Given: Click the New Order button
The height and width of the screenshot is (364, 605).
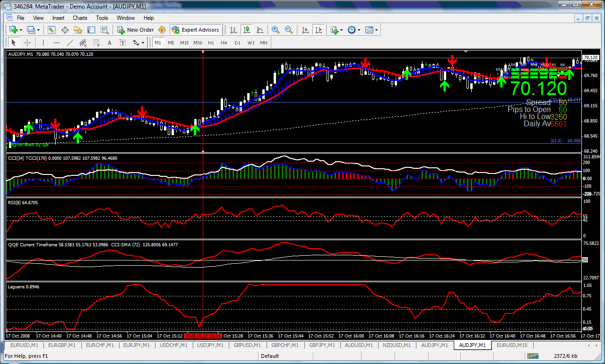Looking at the screenshot, I should coord(136,30).
